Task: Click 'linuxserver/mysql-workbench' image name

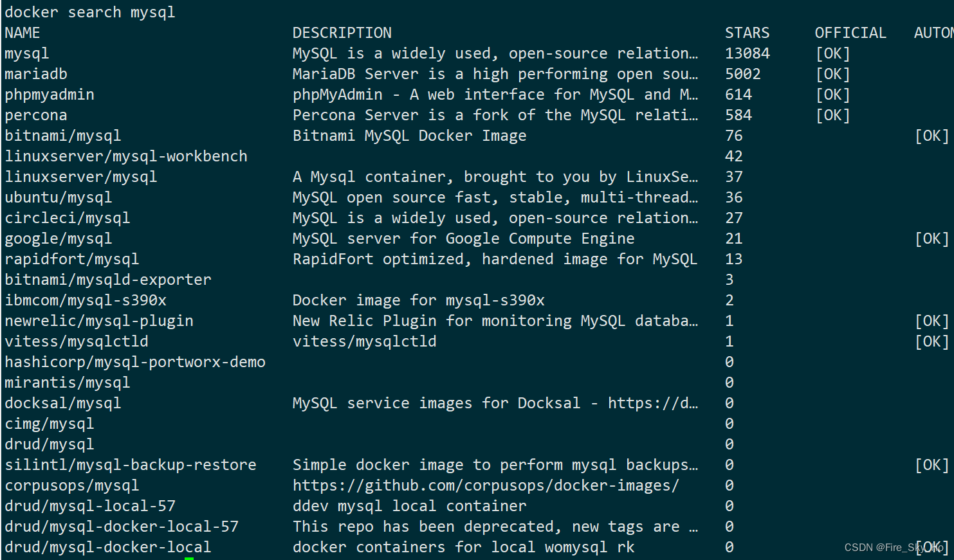Action: pyautogui.click(x=126, y=156)
